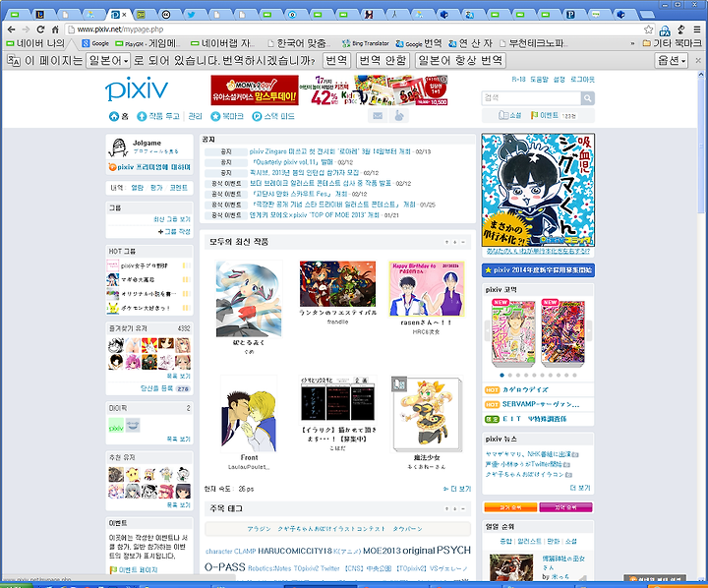Move 모두의 최신 작품 section up arrow
Screen dimensions: 708x588
[447, 243]
